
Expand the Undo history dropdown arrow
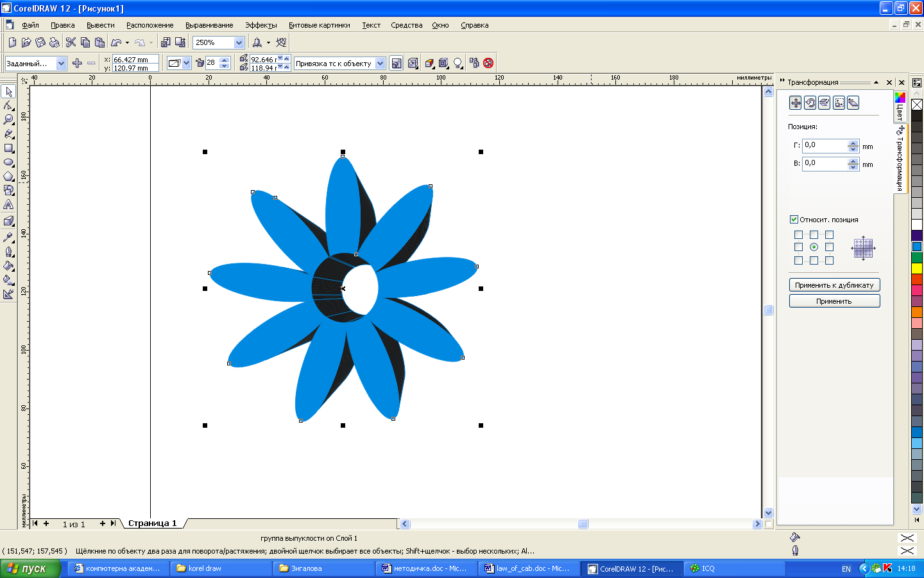point(127,42)
